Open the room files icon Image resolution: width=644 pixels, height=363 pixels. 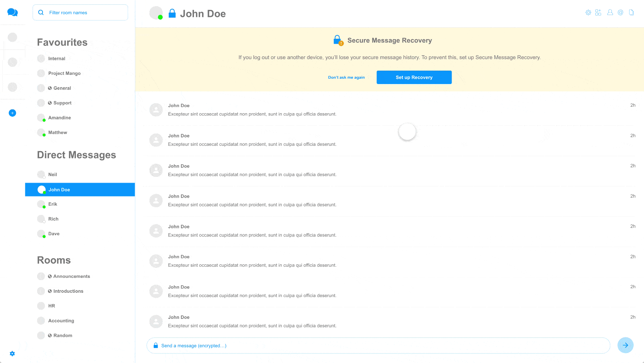(x=631, y=13)
